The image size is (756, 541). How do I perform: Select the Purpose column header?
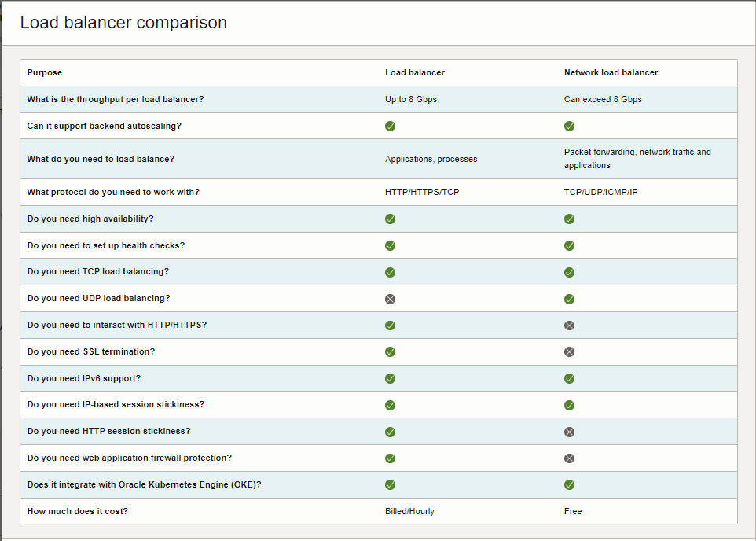coord(45,72)
